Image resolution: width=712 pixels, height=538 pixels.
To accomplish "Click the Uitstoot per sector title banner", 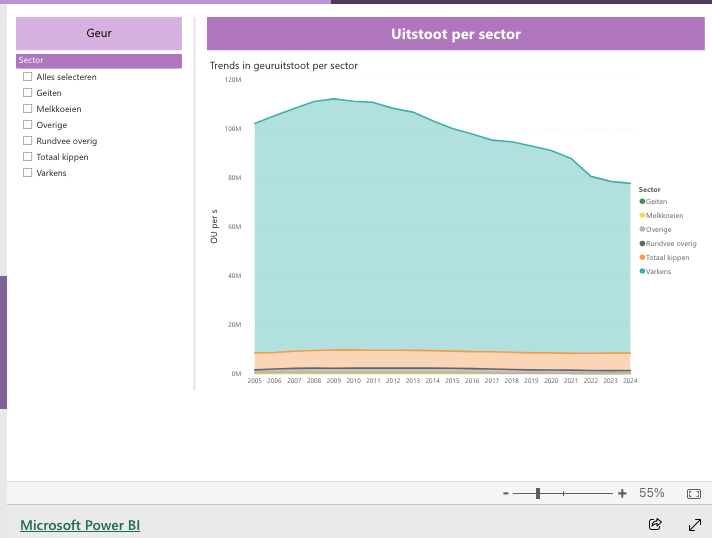I will pyautogui.click(x=455, y=34).
